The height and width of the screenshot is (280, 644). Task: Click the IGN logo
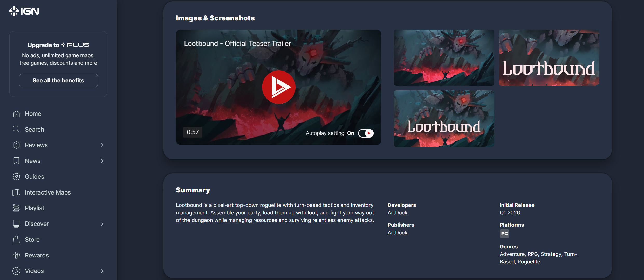pyautogui.click(x=24, y=11)
